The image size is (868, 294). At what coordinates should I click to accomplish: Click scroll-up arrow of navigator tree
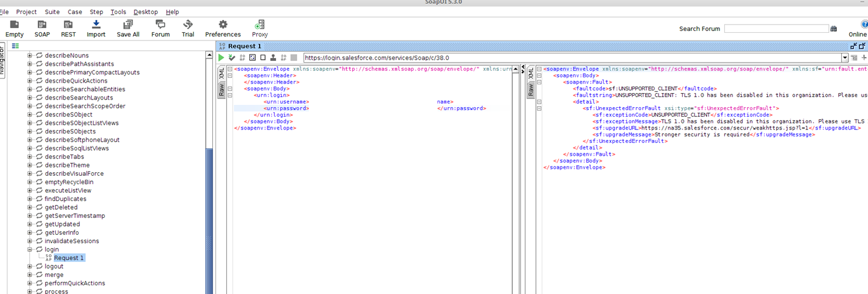209,55
